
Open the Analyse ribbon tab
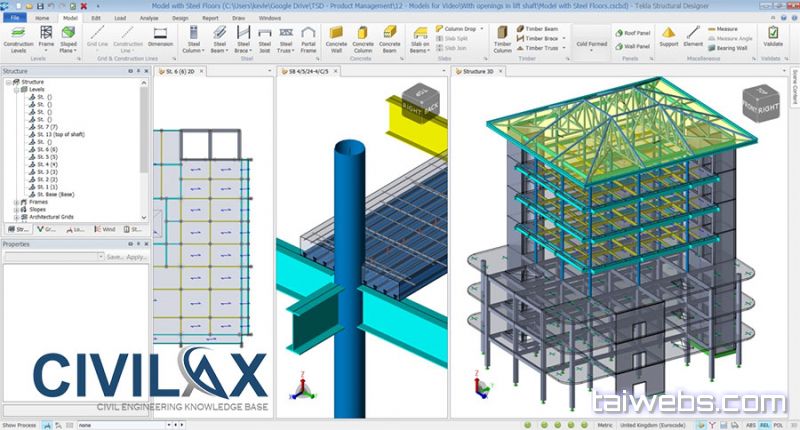(150, 18)
